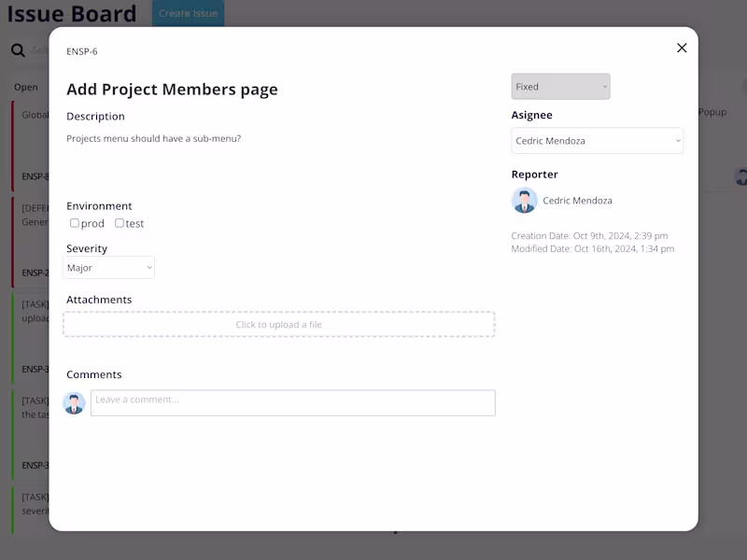Click the person icon on the right edge
The image size is (747, 560).
tap(740, 175)
